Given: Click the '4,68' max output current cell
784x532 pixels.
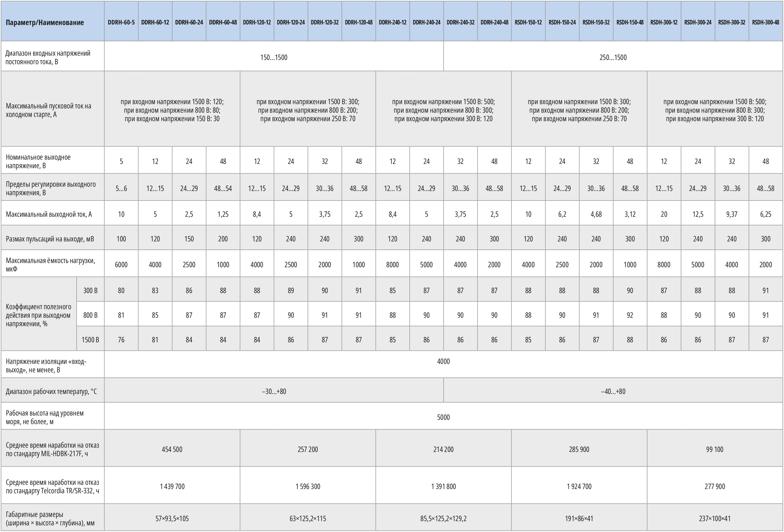Looking at the screenshot, I should (x=596, y=213).
